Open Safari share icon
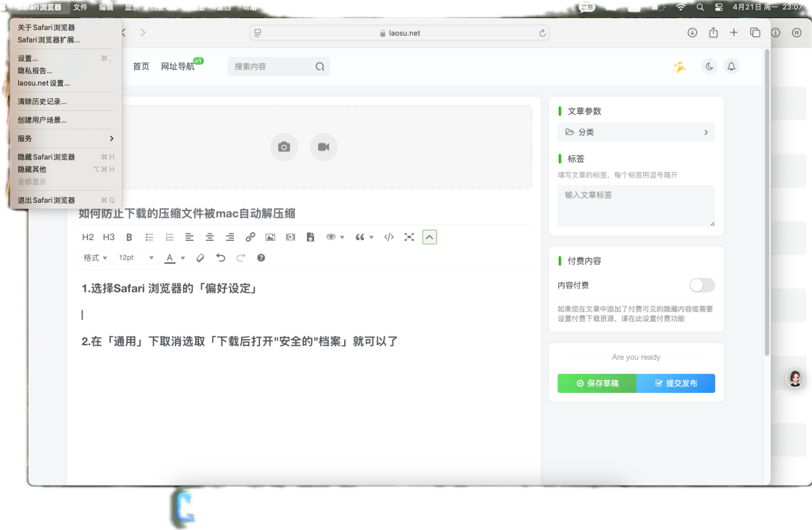 [713, 32]
